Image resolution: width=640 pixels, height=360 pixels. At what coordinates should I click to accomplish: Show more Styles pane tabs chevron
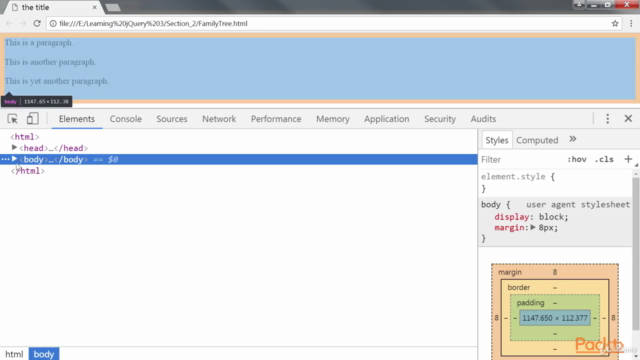coord(573,139)
